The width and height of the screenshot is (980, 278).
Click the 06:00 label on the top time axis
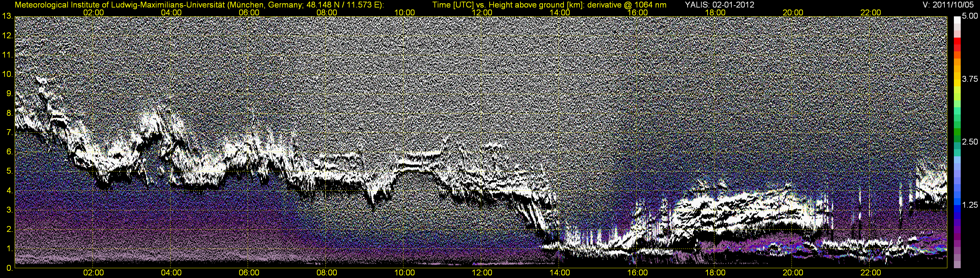point(249,12)
